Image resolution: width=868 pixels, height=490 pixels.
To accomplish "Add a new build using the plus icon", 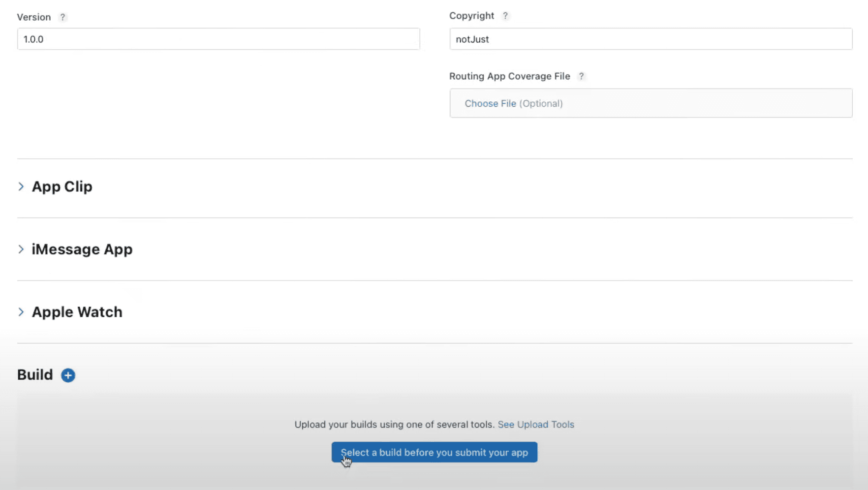I will 67,375.
